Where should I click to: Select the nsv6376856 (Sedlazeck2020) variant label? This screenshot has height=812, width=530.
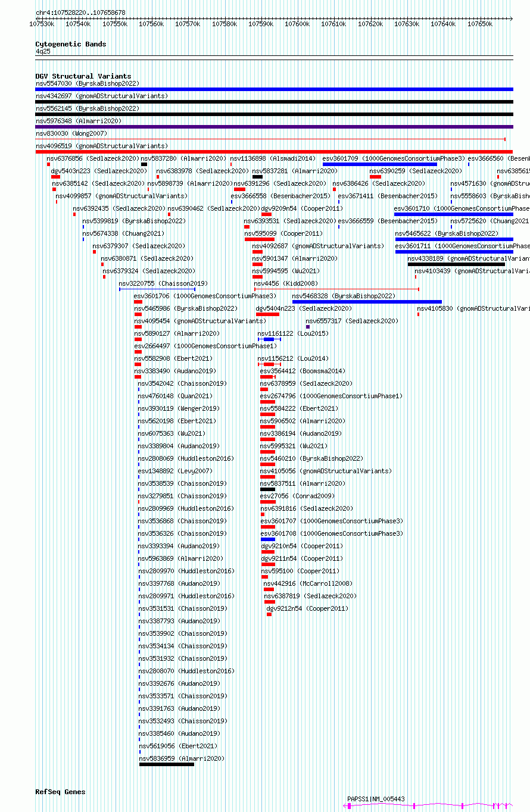93,158
